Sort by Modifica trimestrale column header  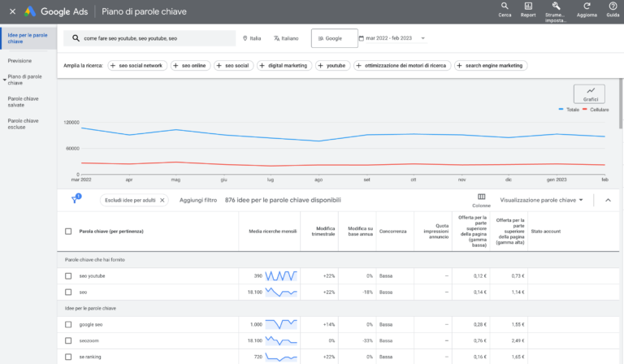(323, 231)
